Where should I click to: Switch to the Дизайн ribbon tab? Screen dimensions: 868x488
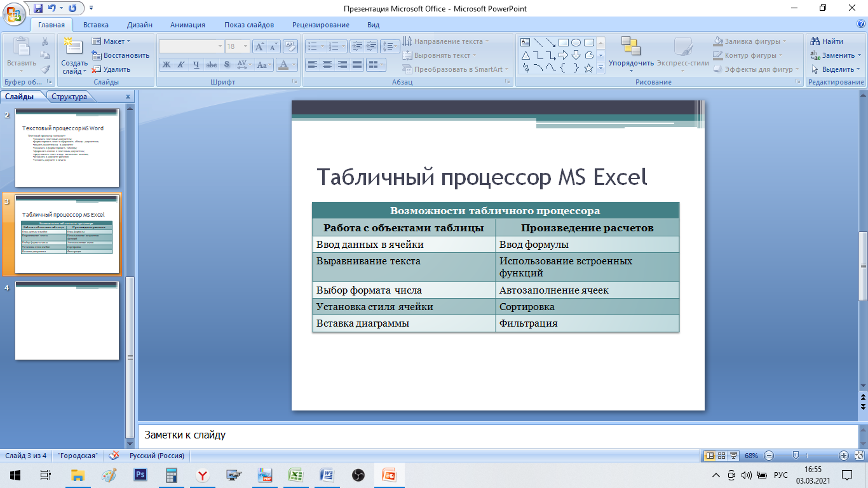[139, 25]
